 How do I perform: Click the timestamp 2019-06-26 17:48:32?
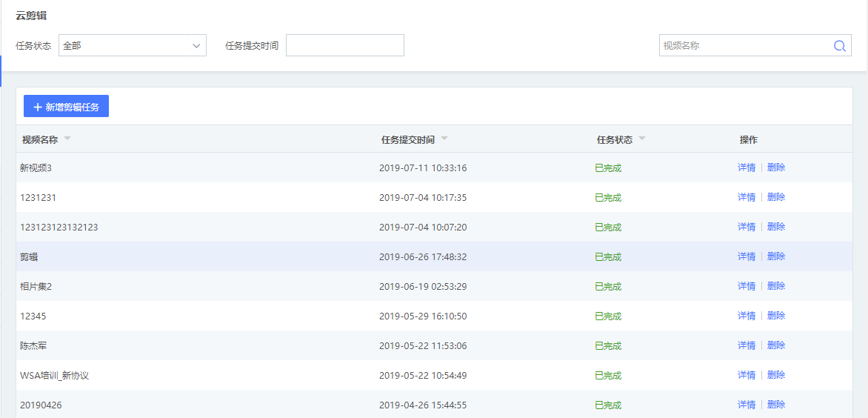(423, 257)
